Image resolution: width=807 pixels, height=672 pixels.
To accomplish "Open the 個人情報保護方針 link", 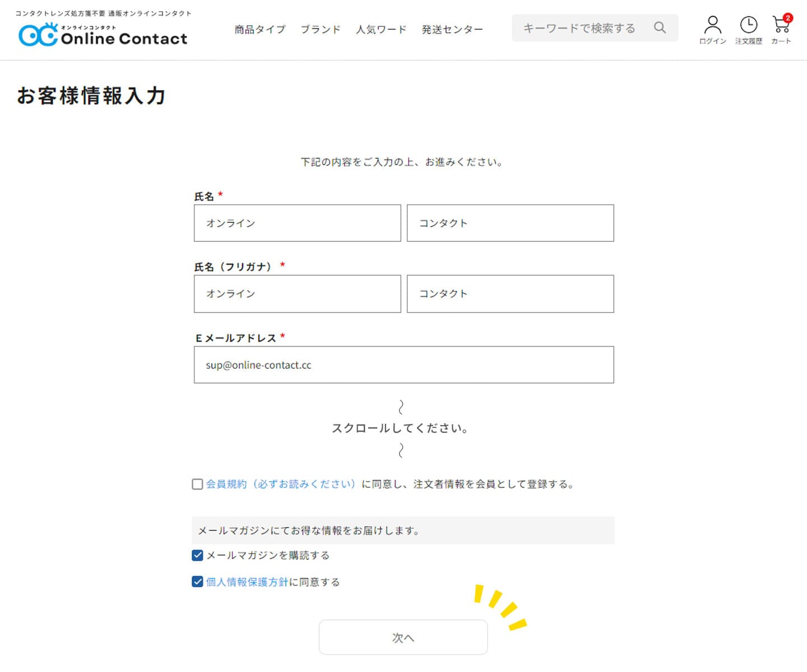I will (247, 582).
